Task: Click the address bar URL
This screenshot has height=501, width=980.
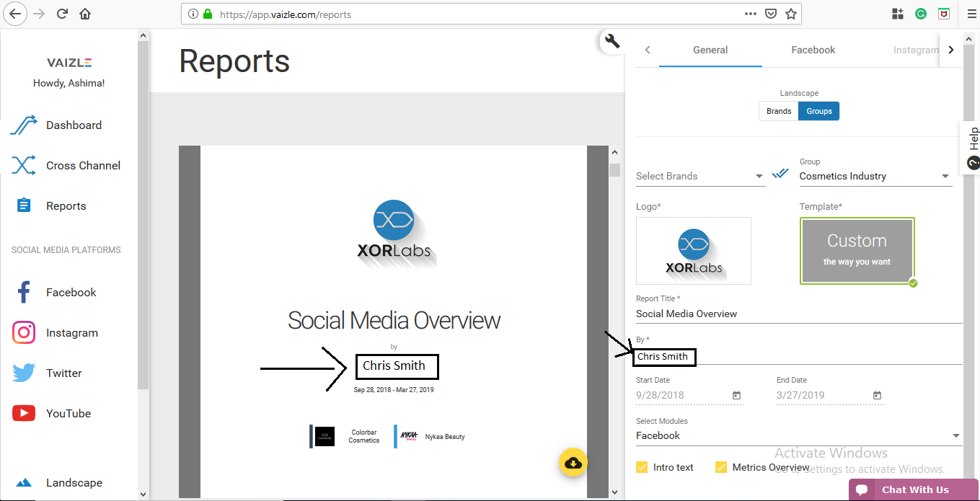Action: tap(286, 14)
